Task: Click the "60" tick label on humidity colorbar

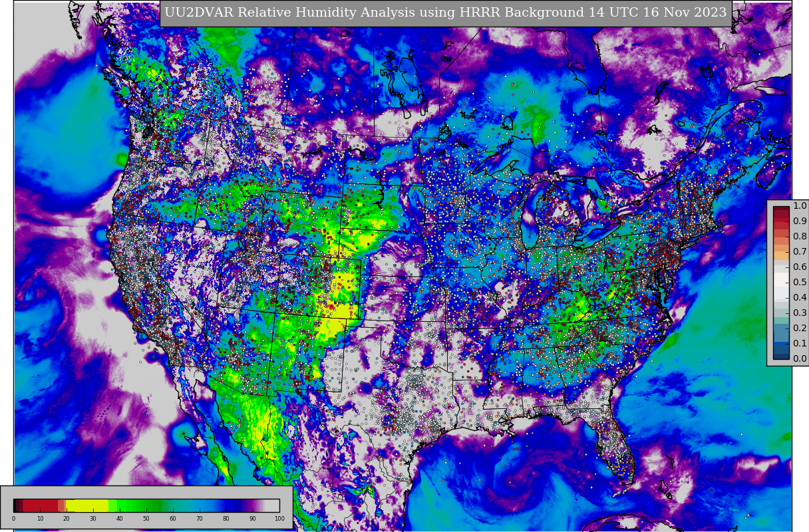Action: click(173, 519)
